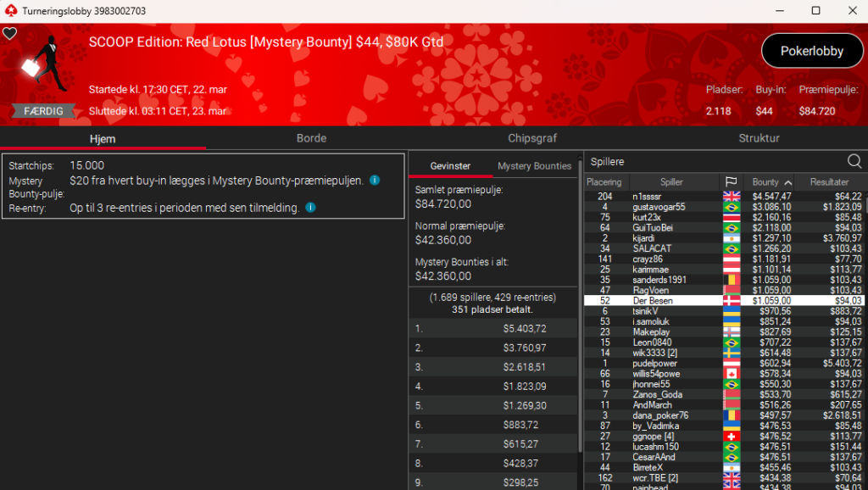Select the first place $5.403,72 payout row

tap(493, 328)
